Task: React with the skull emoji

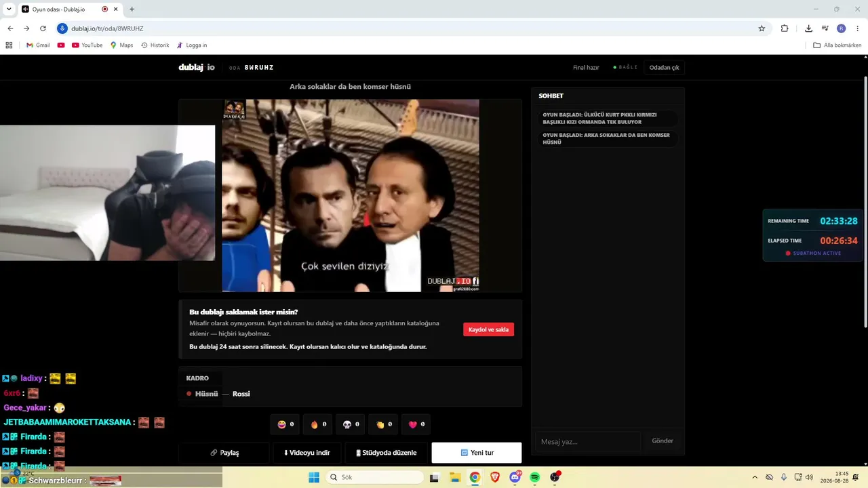Action: (351, 424)
